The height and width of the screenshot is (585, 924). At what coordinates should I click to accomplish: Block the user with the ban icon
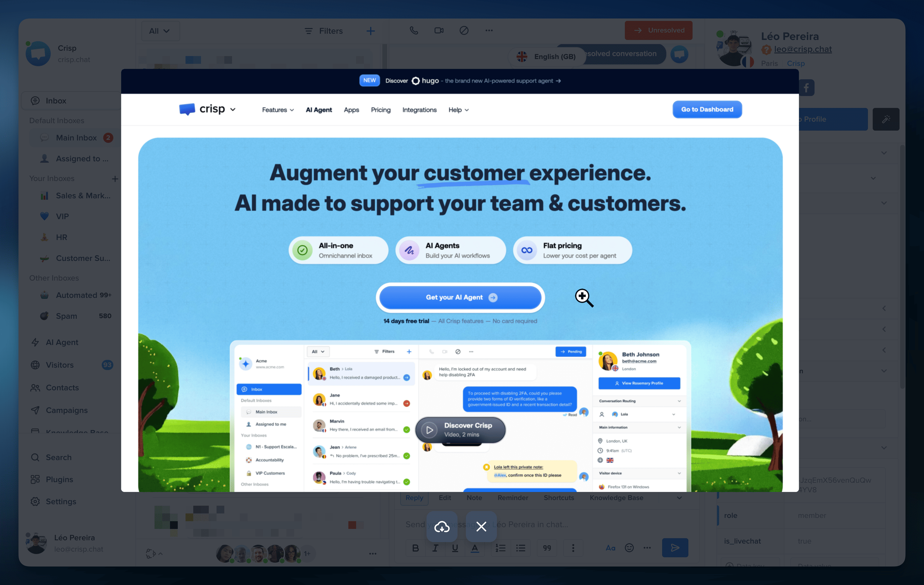464,30
